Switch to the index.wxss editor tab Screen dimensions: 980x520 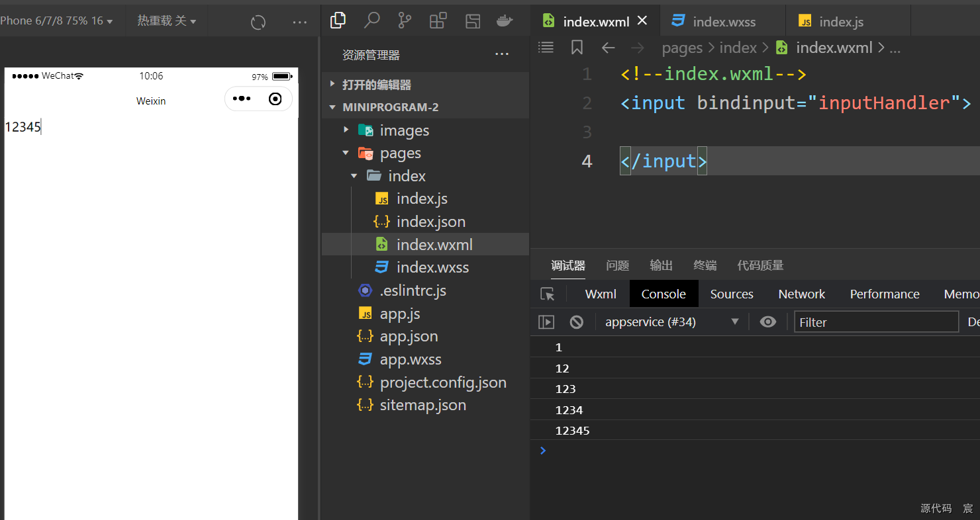[723, 21]
